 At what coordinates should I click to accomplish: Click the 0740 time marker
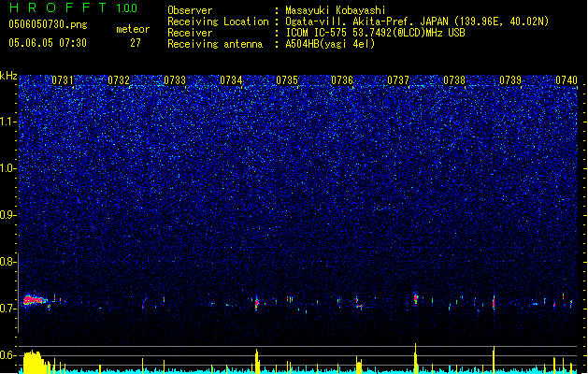(x=566, y=80)
